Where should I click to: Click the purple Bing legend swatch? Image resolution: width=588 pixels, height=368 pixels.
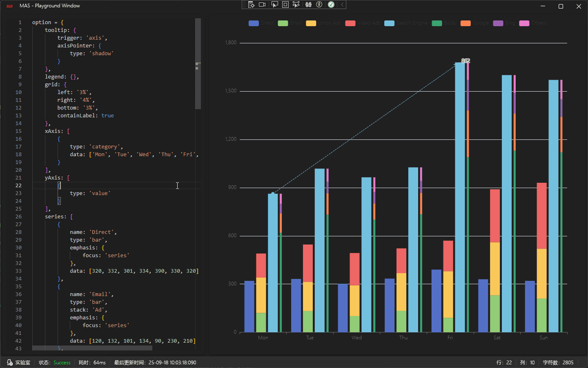498,23
